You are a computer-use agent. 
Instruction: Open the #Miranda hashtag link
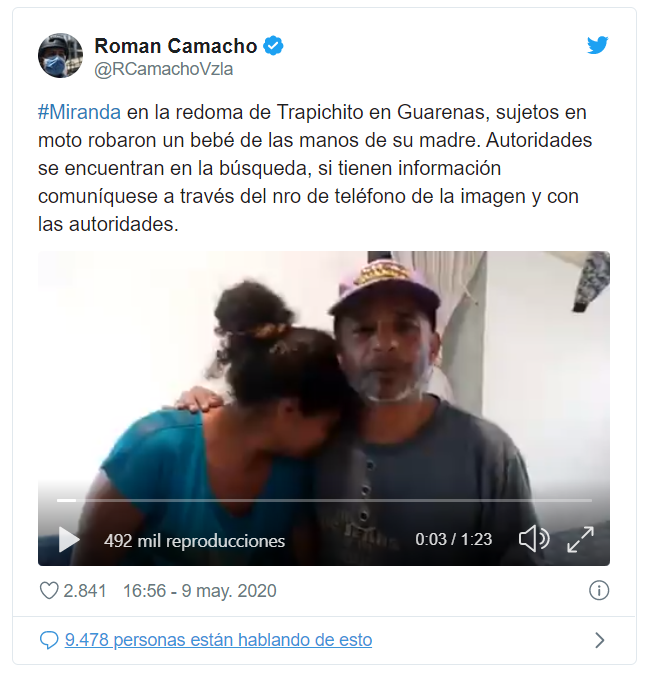tap(79, 112)
